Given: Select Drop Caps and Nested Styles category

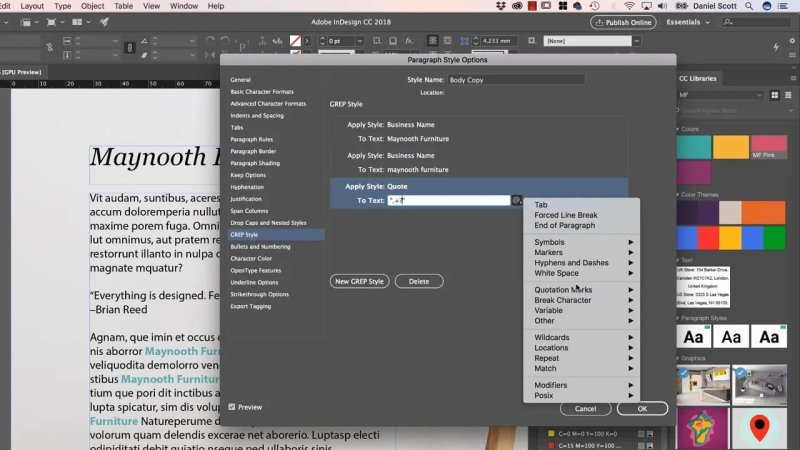Looking at the screenshot, I should tap(268, 222).
